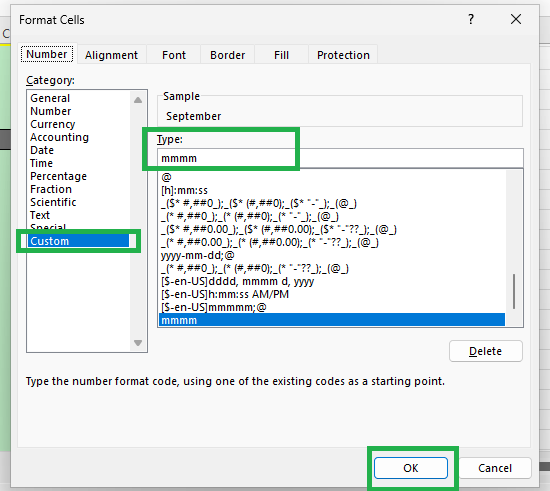Choose the Currency category
This screenshot has height=491, width=550.
(79, 124)
